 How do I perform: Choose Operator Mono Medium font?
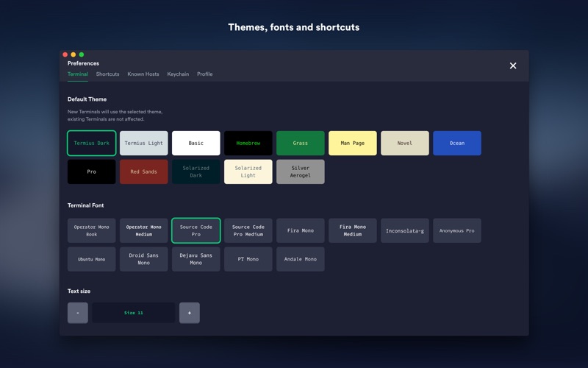click(x=143, y=230)
